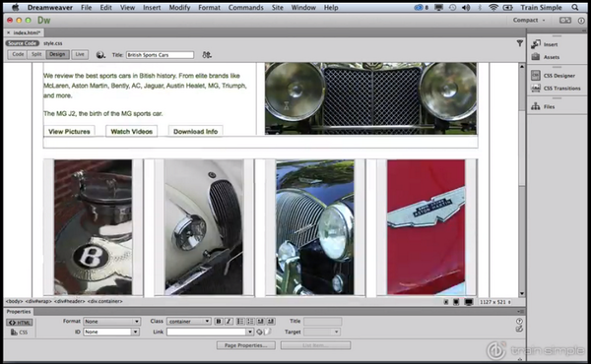Image resolution: width=591 pixels, height=364 pixels.
Task: Click the Wi-Fi icon in menu bar
Action: click(493, 8)
